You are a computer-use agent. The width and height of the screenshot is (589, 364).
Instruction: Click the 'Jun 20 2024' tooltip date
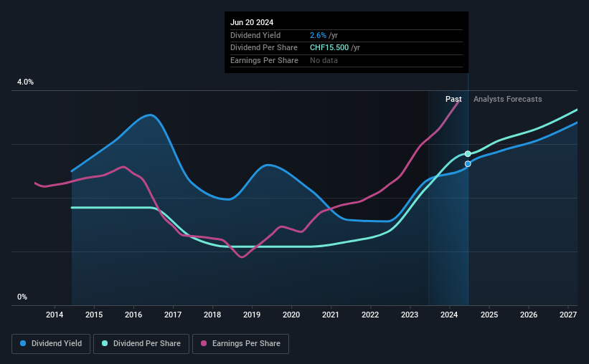click(x=252, y=22)
